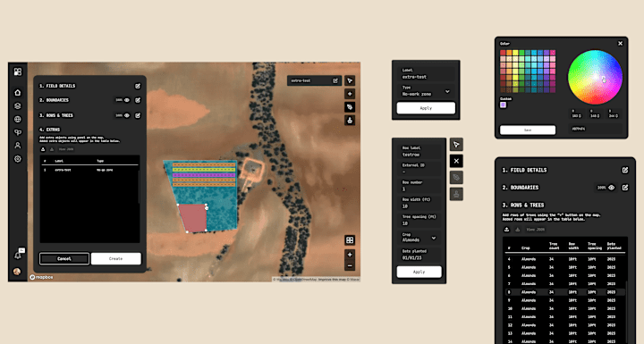Select row 8 Almonds in trees table
Viewport: 644px width, 344px height.
[x=565, y=292]
